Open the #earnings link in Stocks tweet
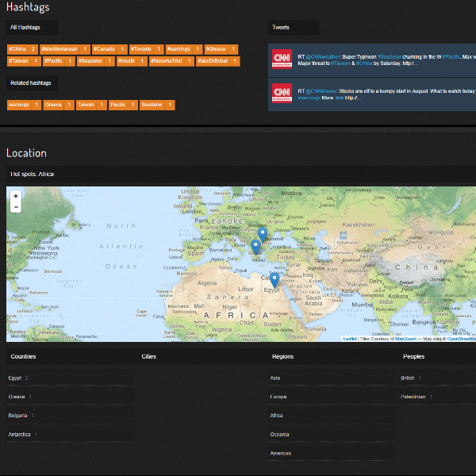The height and width of the screenshot is (476, 476). click(x=309, y=98)
